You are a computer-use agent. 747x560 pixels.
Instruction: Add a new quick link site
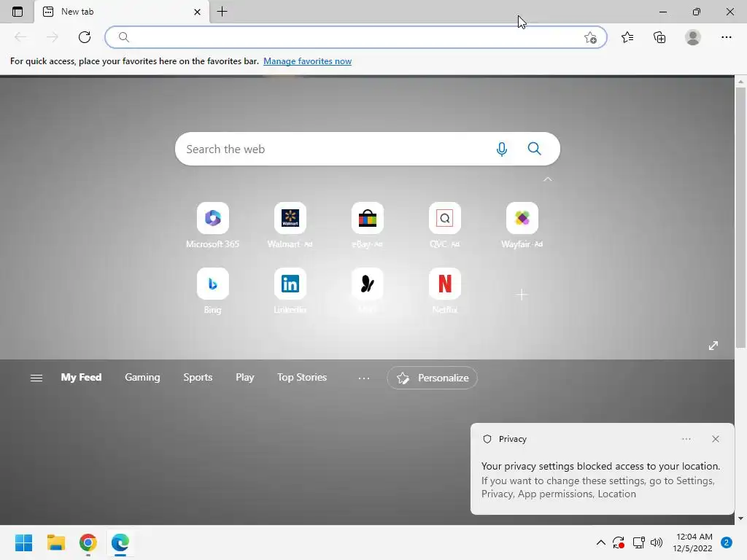(522, 295)
